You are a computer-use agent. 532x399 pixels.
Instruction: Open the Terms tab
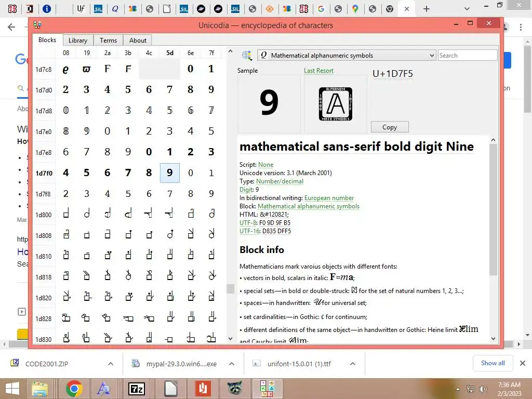click(x=108, y=41)
